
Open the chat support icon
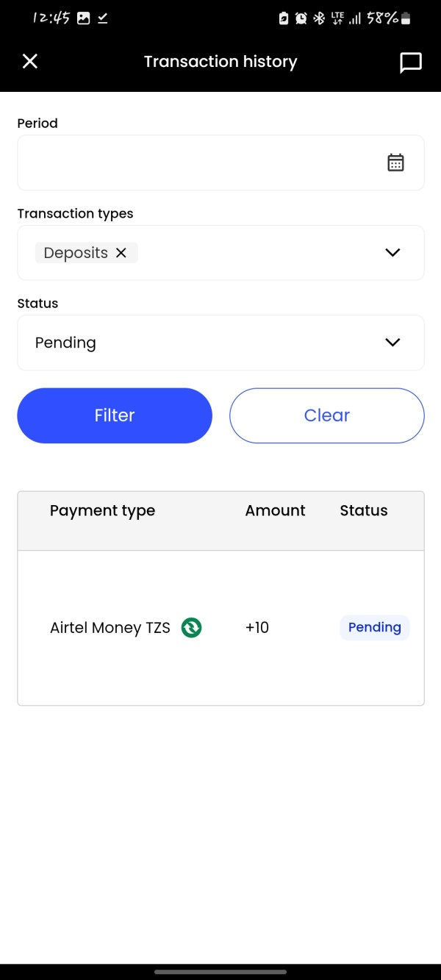(410, 62)
